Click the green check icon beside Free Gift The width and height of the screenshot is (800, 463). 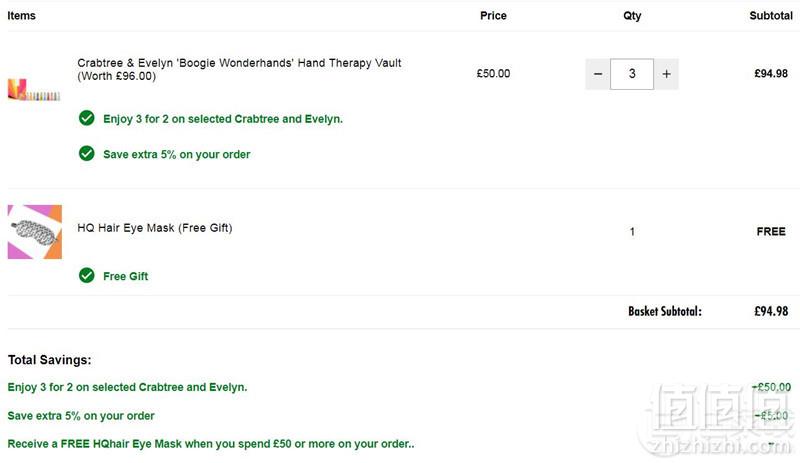[x=87, y=276]
